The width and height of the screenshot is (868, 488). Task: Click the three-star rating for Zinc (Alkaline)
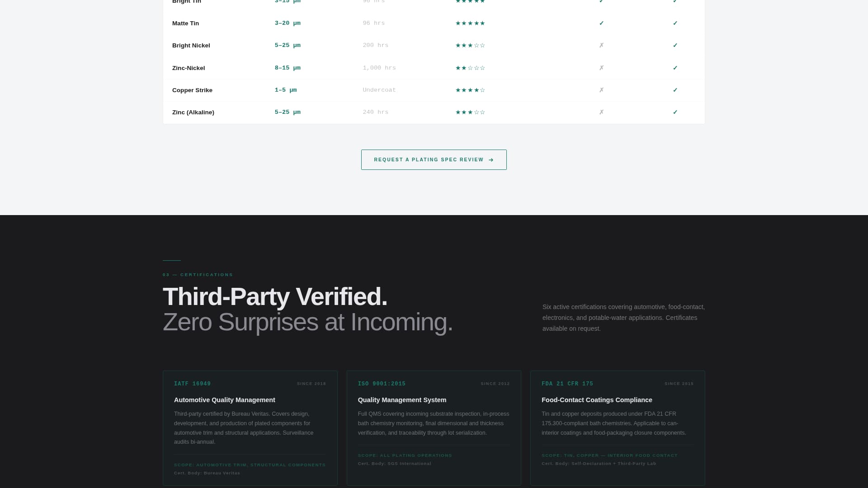click(470, 112)
